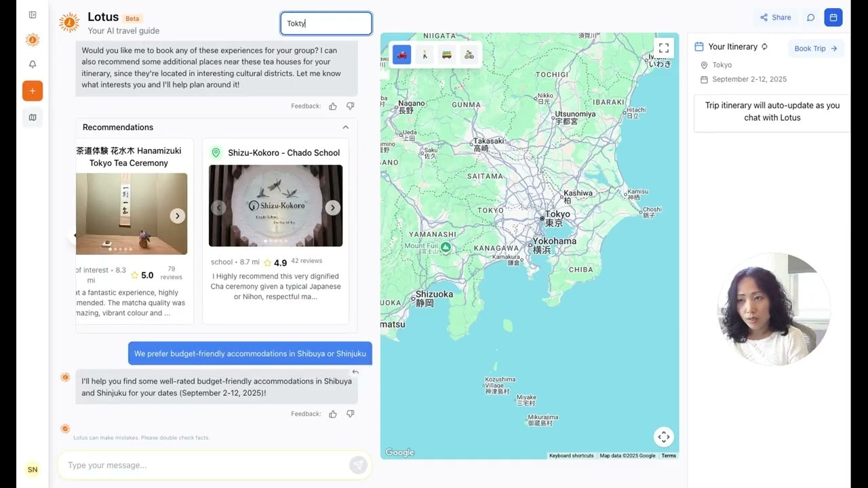The height and width of the screenshot is (488, 868).
Task: Click Shizu-Kokoro logo photo
Action: [x=275, y=206]
